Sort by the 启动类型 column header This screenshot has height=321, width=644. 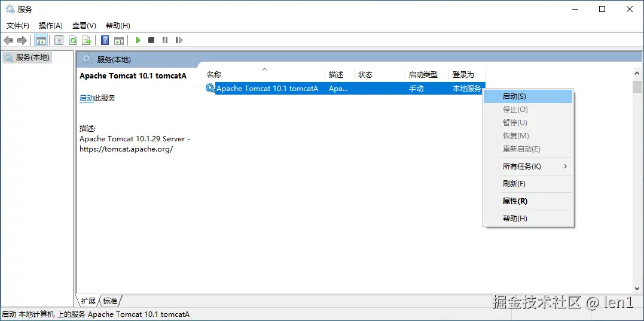tap(427, 74)
